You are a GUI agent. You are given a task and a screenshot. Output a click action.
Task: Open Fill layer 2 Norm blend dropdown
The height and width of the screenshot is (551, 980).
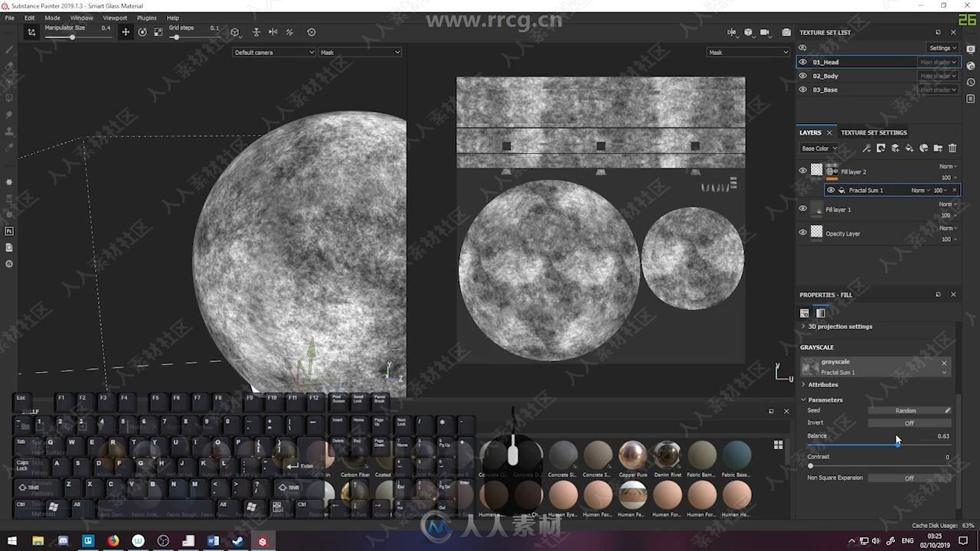tap(949, 166)
